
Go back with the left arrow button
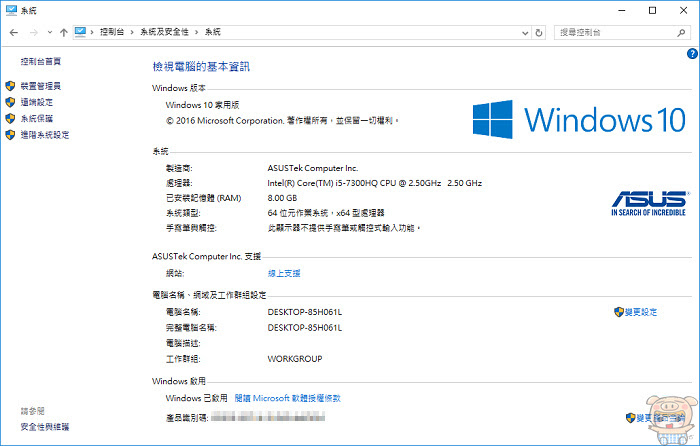click(x=14, y=33)
